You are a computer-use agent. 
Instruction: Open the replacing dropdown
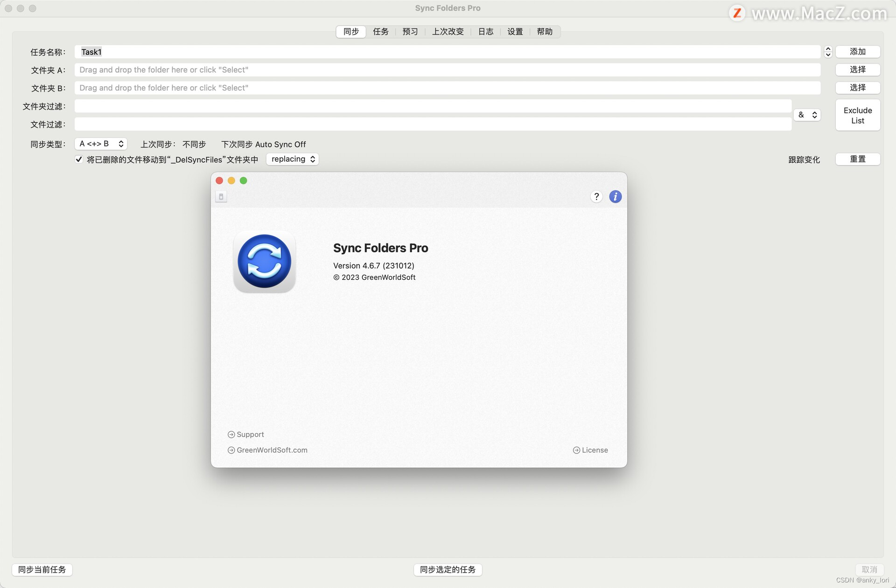[293, 159]
